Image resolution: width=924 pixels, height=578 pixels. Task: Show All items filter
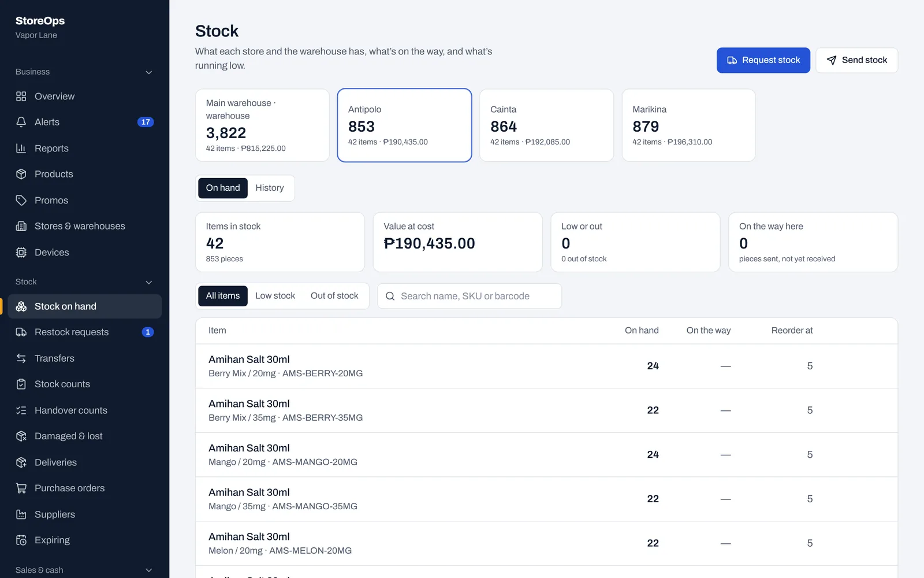tap(223, 296)
